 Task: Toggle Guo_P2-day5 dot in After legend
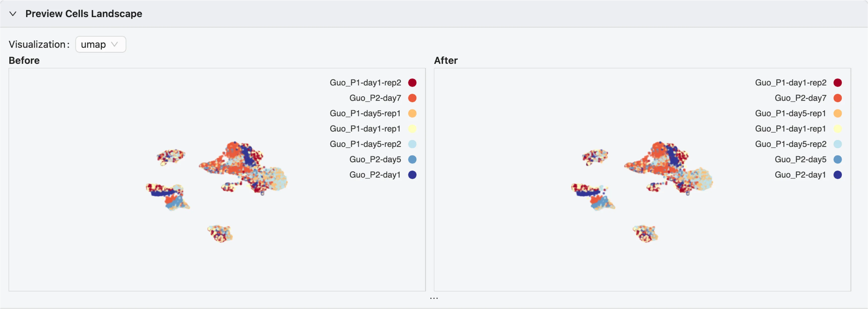(837, 160)
